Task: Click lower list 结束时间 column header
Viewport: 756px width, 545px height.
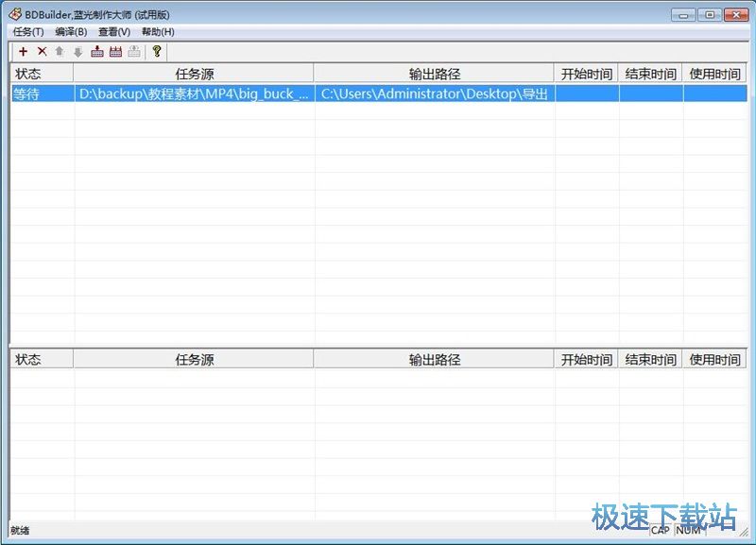Action: (x=650, y=360)
